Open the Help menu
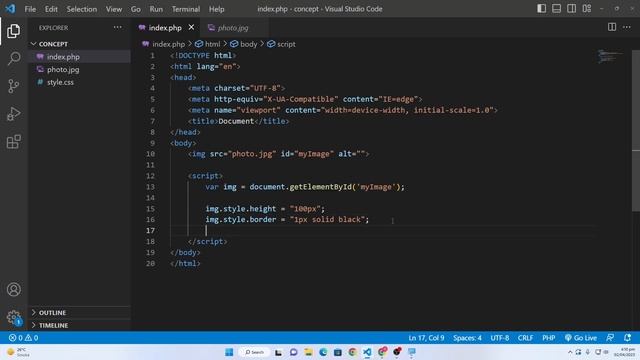This screenshot has width=640, height=360. tap(216, 9)
